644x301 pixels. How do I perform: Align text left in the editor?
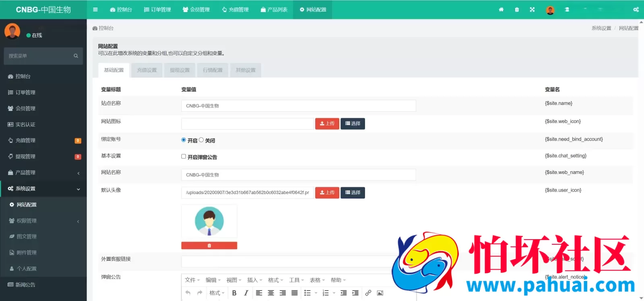[259, 293]
